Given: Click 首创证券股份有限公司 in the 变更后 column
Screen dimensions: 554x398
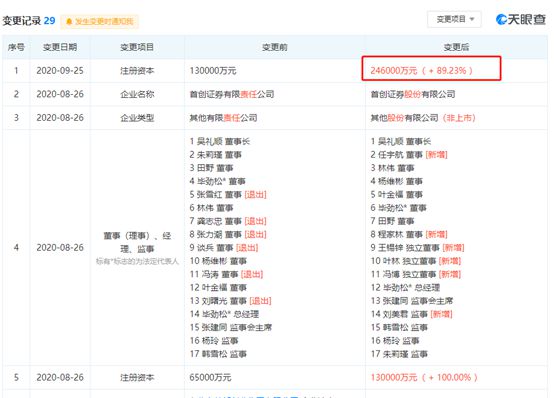Looking at the screenshot, I should 413,94.
